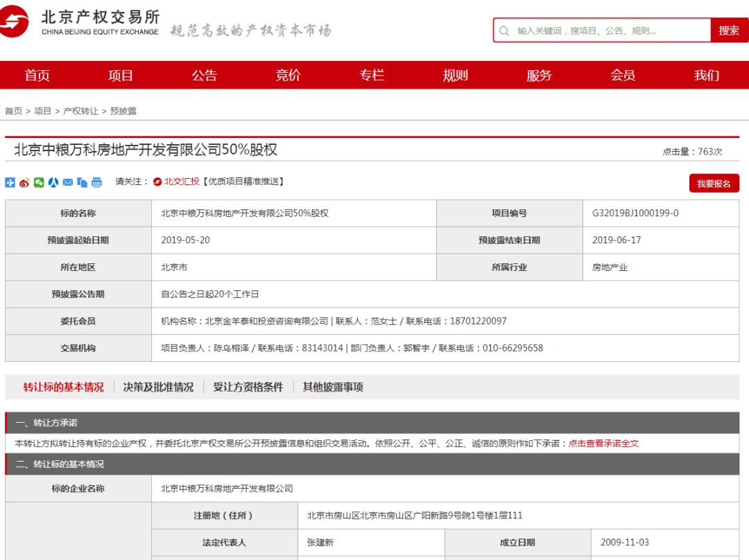Open the 公告 navigation menu

205,76
